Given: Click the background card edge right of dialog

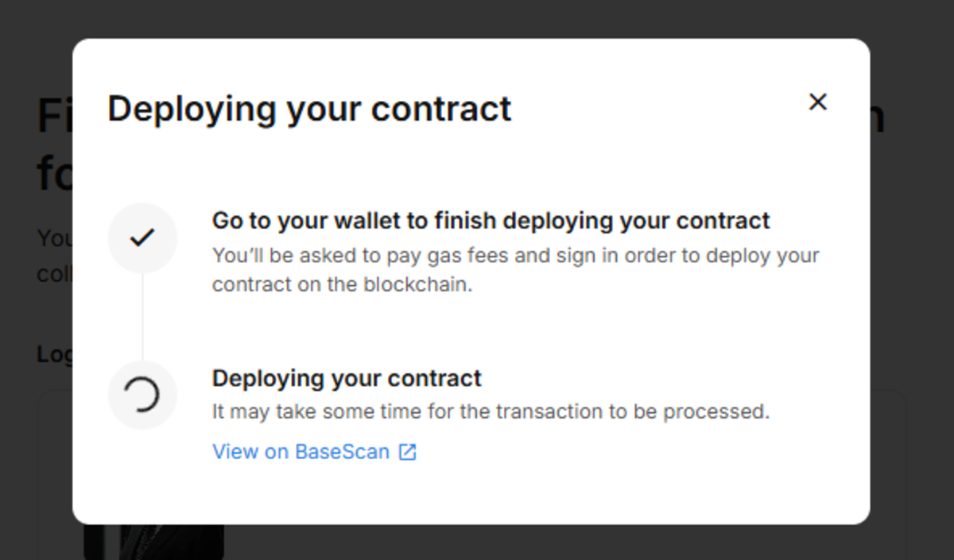Looking at the screenshot, I should (890, 475).
